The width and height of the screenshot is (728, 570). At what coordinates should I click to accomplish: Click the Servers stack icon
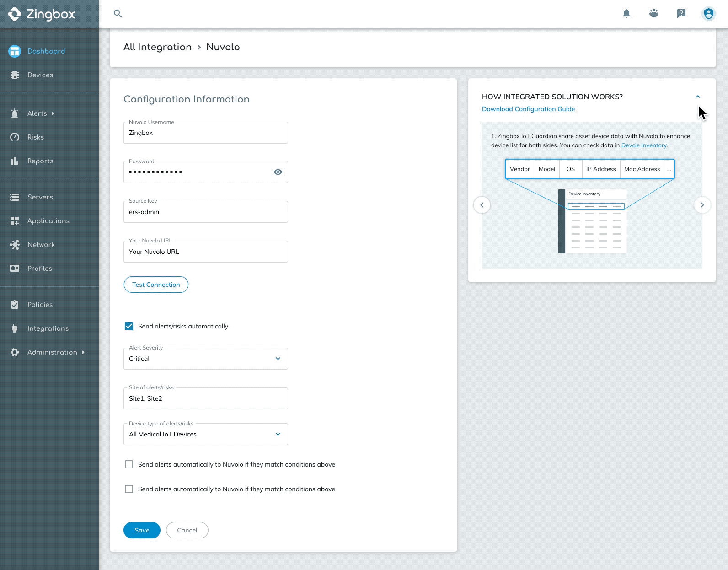click(x=15, y=197)
